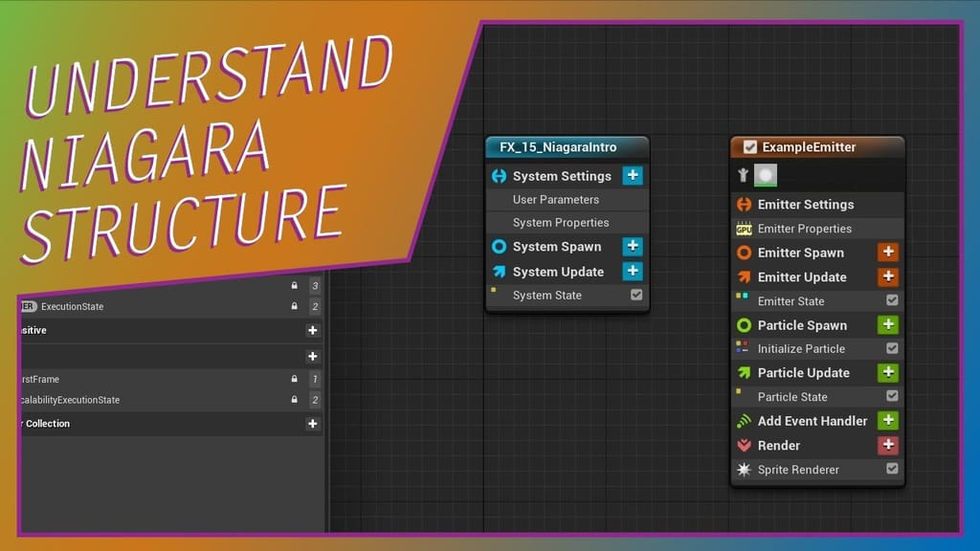Disable the Emitter State module
The image size is (980, 551).
tap(892, 300)
